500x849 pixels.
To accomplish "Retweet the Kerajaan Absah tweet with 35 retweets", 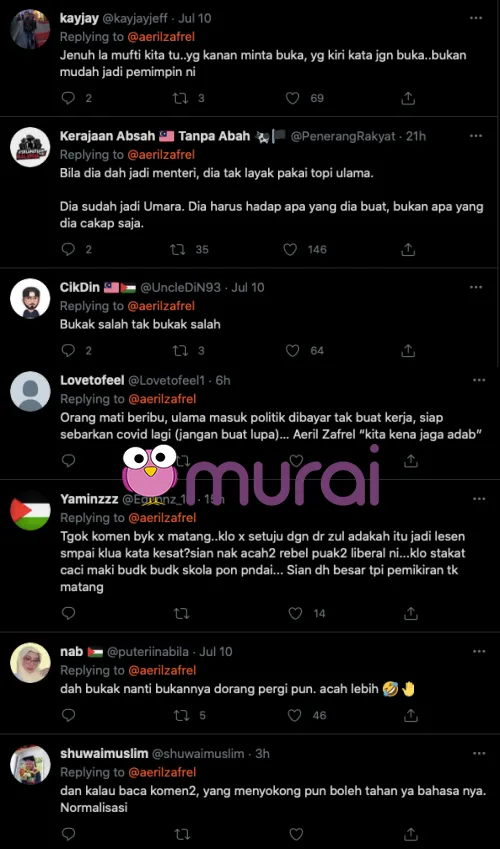I will (178, 249).
